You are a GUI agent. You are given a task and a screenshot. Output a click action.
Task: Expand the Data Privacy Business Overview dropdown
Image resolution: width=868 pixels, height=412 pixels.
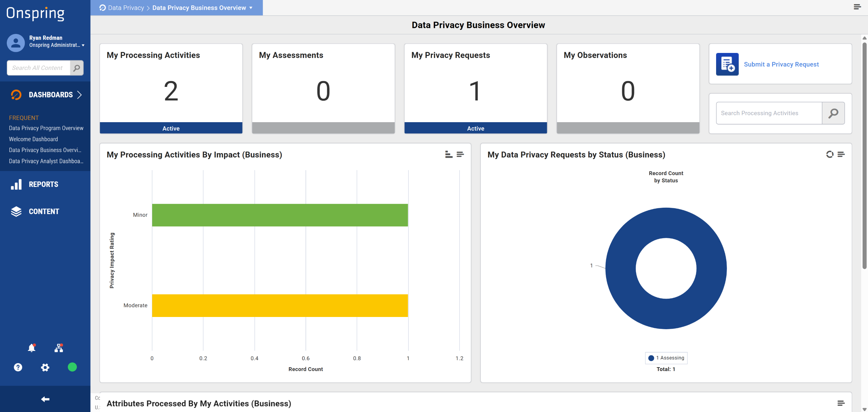[251, 8]
